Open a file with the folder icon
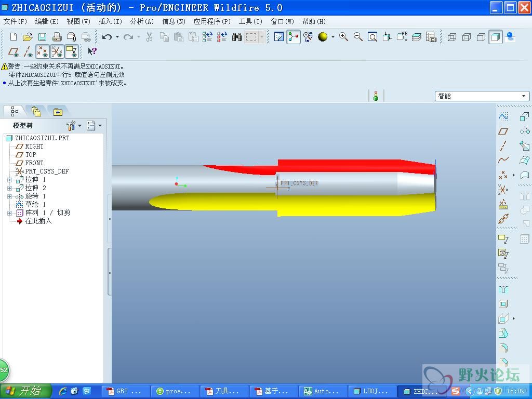532x399 pixels. pyautogui.click(x=28, y=37)
